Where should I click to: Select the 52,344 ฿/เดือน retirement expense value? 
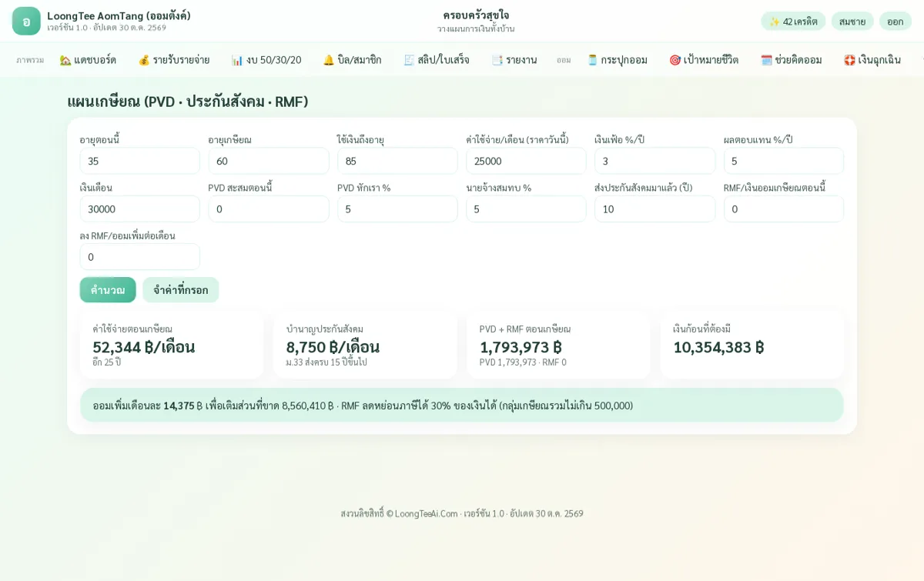coord(143,347)
